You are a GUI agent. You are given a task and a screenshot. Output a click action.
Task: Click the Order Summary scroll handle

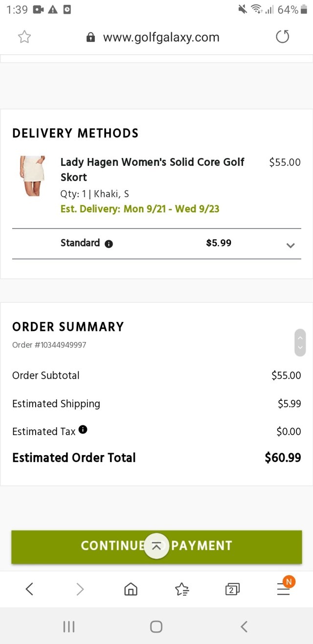[x=300, y=343]
